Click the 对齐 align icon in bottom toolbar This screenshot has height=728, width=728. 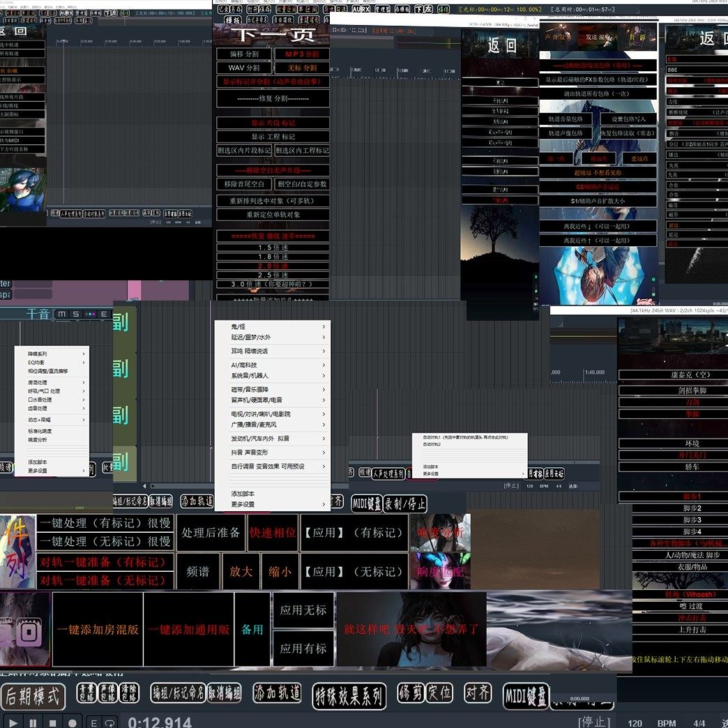coord(478,692)
